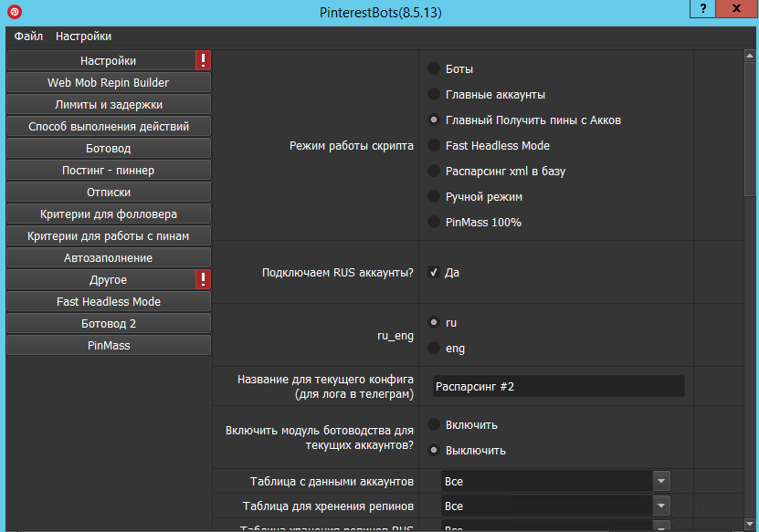Click the vertical scrollbar thumb
The height and width of the screenshot is (532, 759).
click(750, 129)
